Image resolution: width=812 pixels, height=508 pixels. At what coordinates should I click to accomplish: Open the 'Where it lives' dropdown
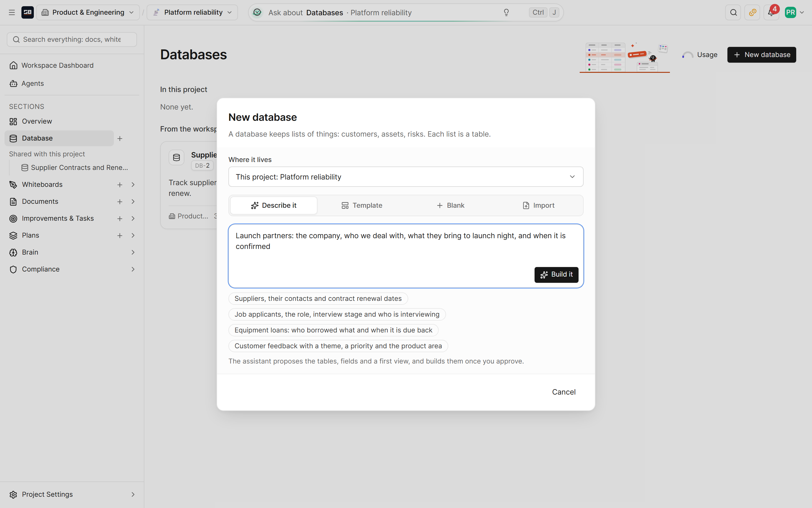tap(406, 177)
